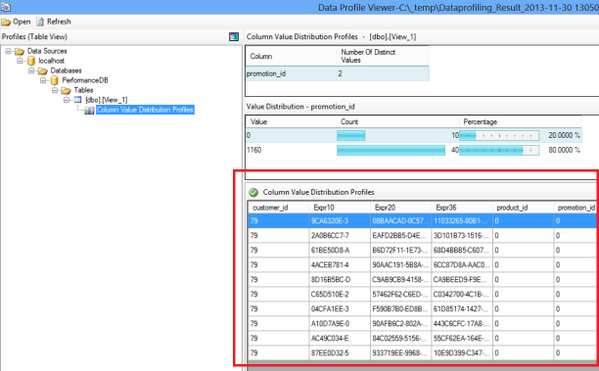Select the cell AC49C034-E

(339, 338)
